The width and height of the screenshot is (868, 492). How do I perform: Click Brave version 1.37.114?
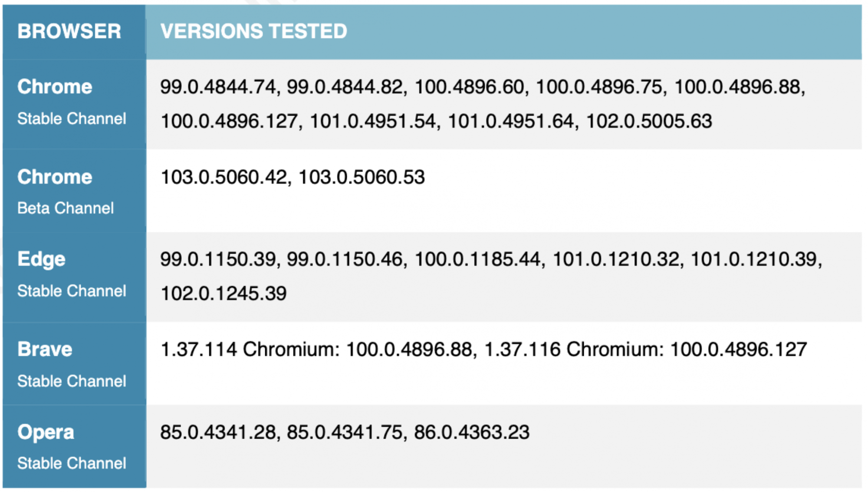pos(199,350)
